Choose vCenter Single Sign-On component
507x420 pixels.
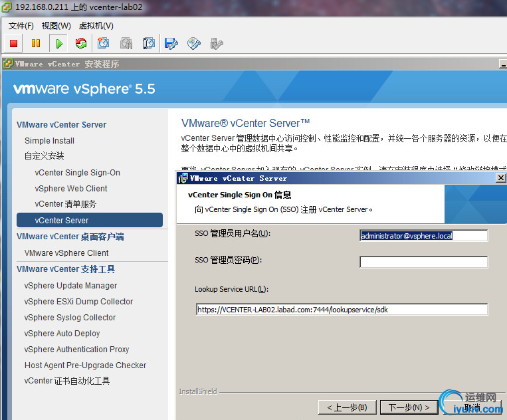tap(78, 173)
